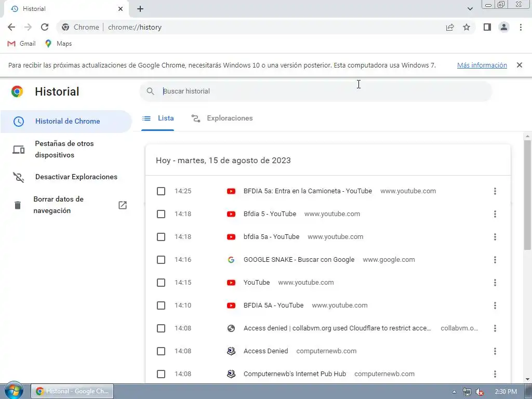The width and height of the screenshot is (532, 399).
Task: Click the network tray icon
Action: point(467,392)
